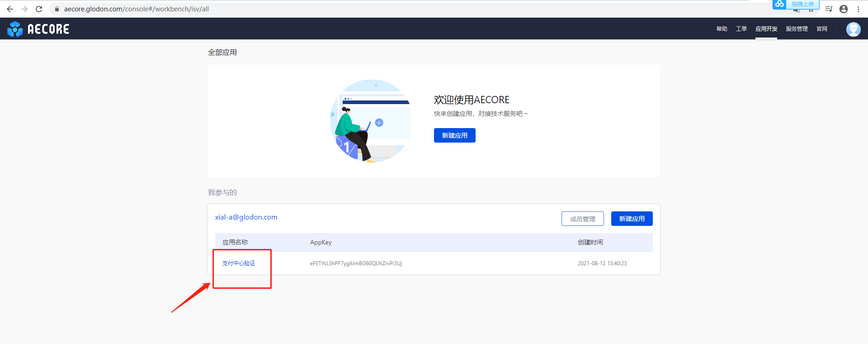868x344 pixels.
Task: Open the 支付中心验证 application link
Action: [x=239, y=263]
